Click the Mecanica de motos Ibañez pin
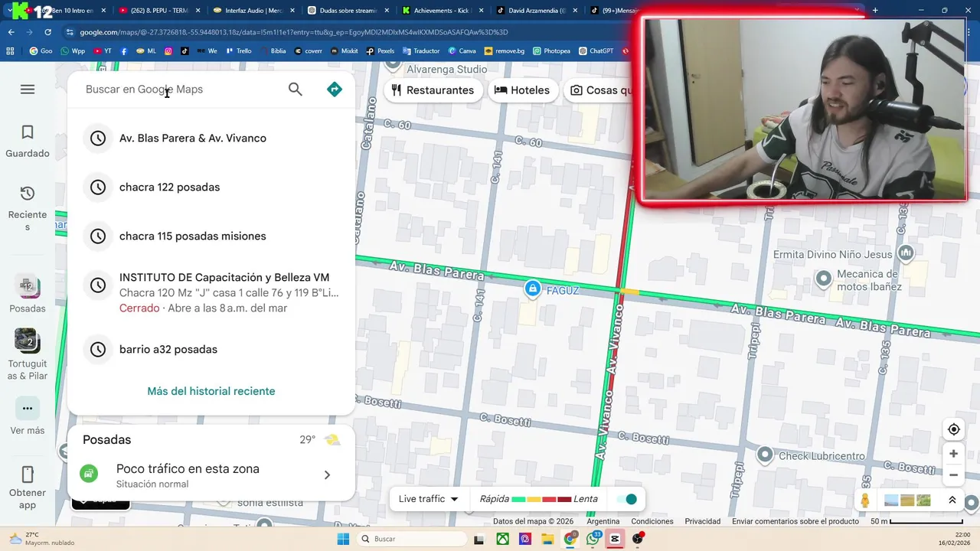Screen dimensions: 980x551 point(824,278)
